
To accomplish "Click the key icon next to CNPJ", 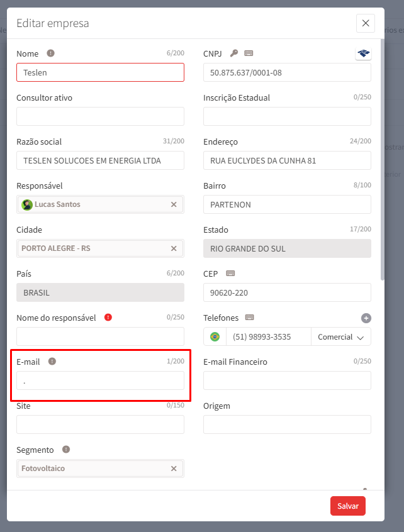I will click(234, 53).
